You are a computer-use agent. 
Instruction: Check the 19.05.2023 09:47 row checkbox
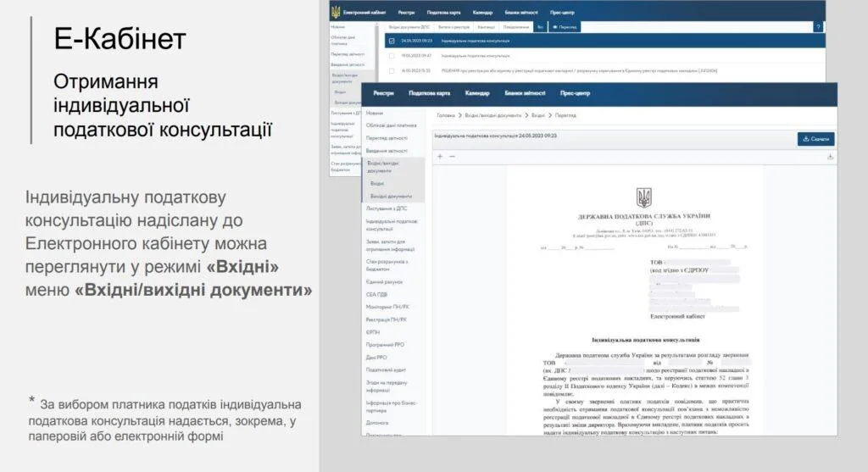pos(392,56)
